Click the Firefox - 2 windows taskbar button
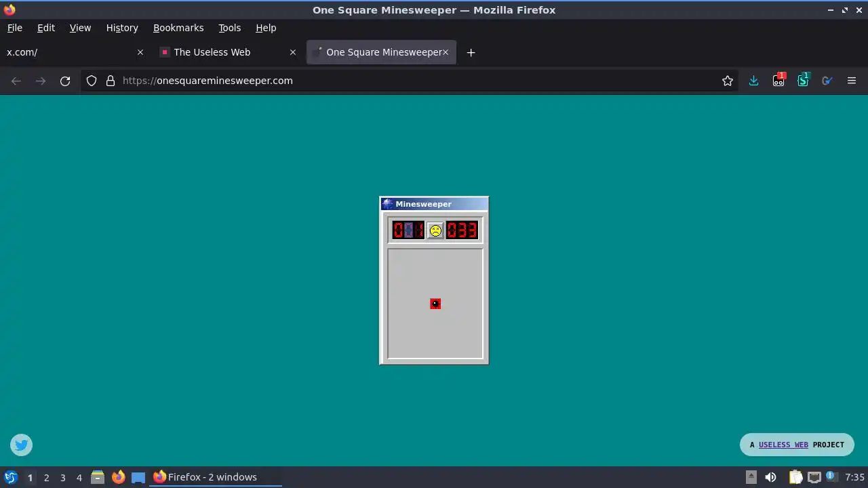This screenshot has height=488, width=868. click(216, 477)
